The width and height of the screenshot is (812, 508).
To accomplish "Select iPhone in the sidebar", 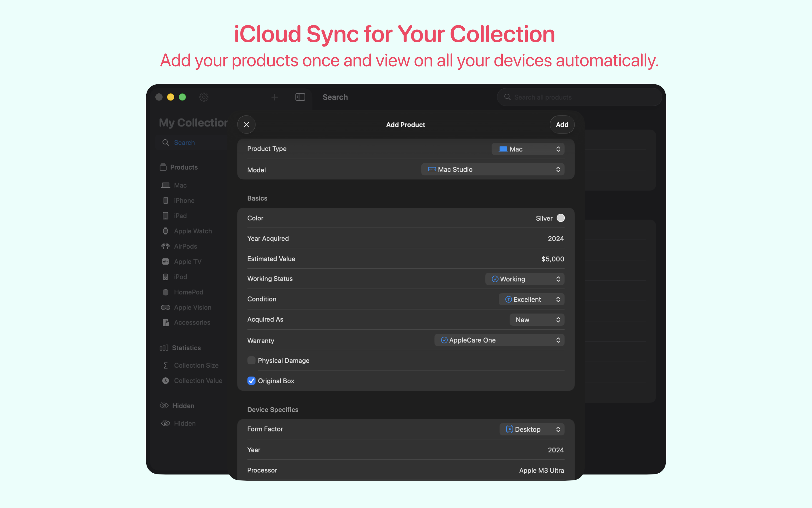I will (x=184, y=201).
